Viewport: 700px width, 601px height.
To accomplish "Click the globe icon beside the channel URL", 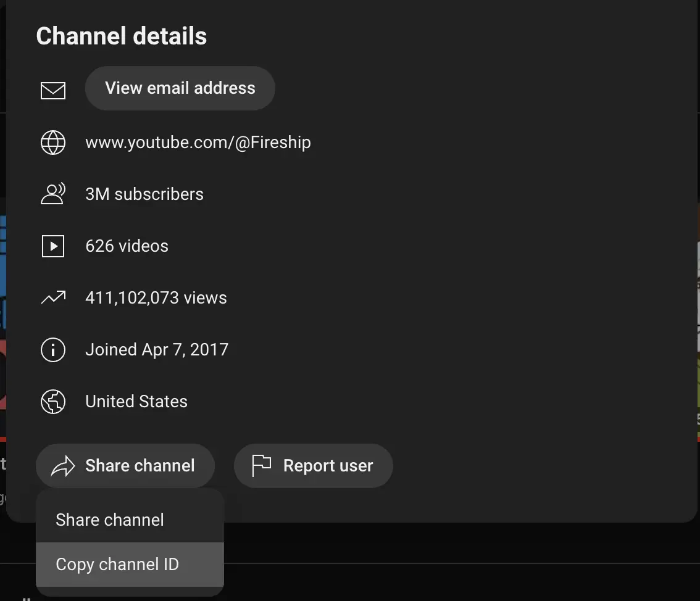I will pyautogui.click(x=53, y=143).
